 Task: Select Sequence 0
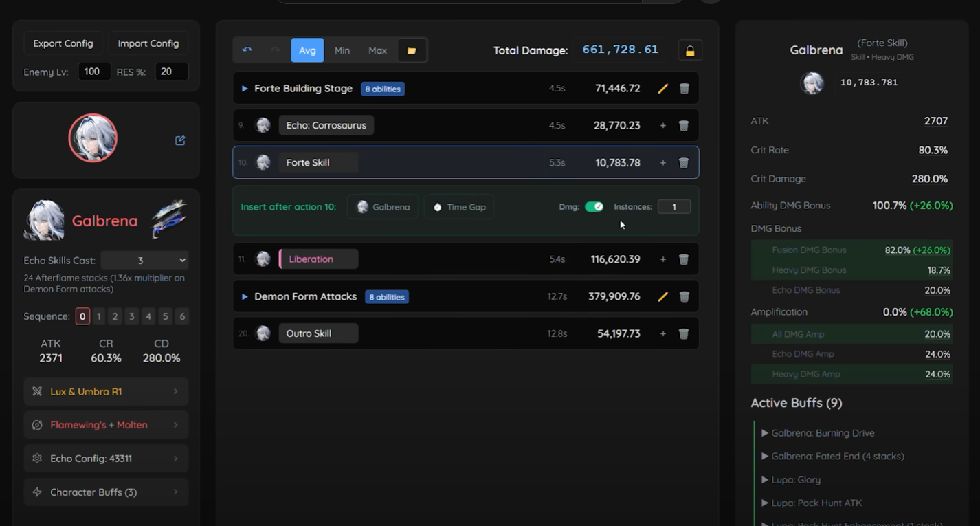coord(82,316)
